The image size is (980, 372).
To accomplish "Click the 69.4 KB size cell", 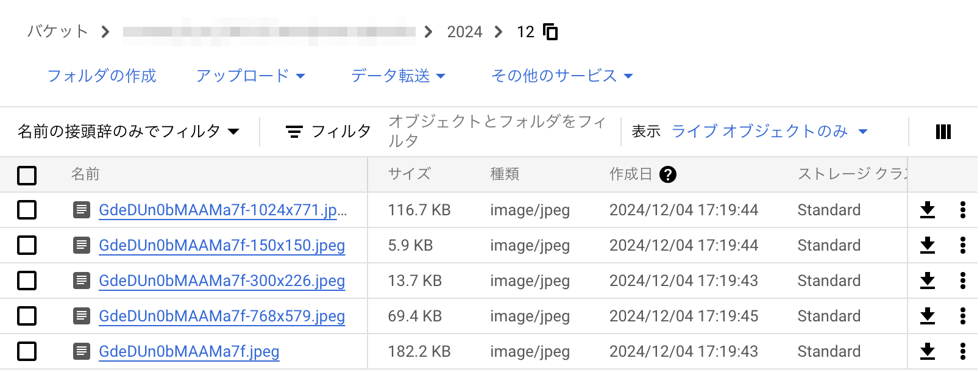I will 415,316.
